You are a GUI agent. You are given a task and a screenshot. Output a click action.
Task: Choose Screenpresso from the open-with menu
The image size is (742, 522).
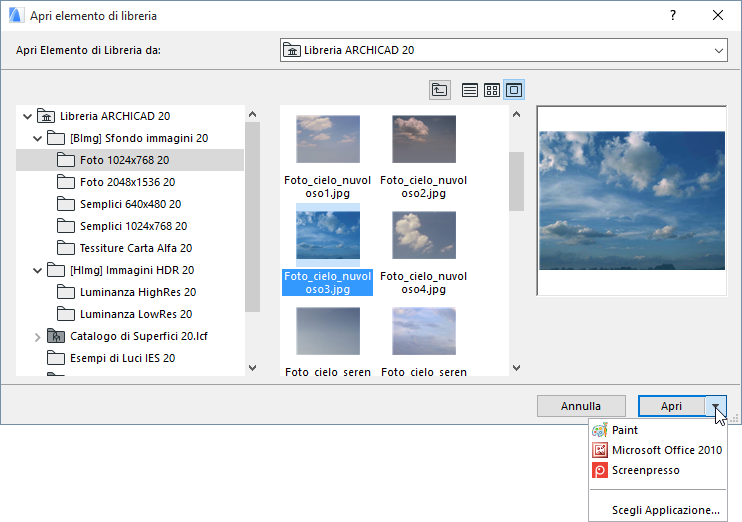pyautogui.click(x=657, y=470)
